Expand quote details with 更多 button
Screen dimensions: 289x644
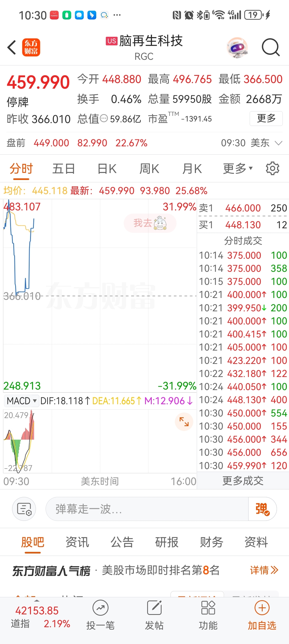click(266, 118)
